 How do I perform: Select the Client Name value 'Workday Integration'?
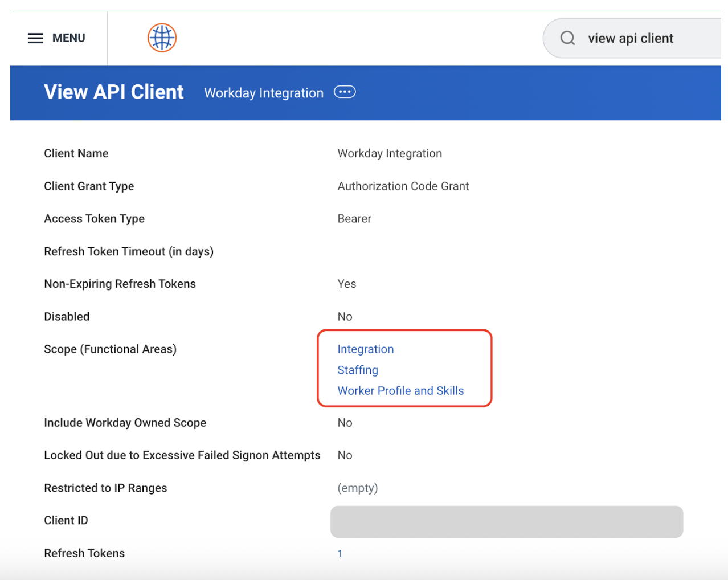pos(390,153)
